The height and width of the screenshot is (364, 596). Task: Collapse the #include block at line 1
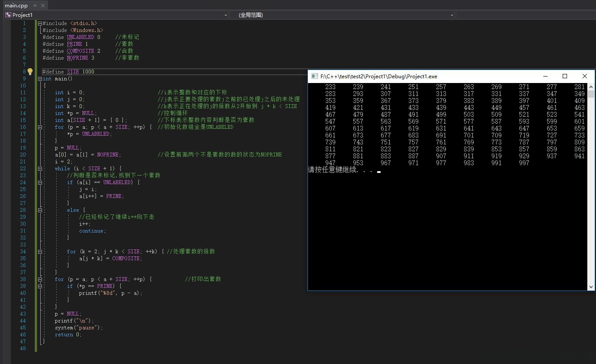click(40, 23)
